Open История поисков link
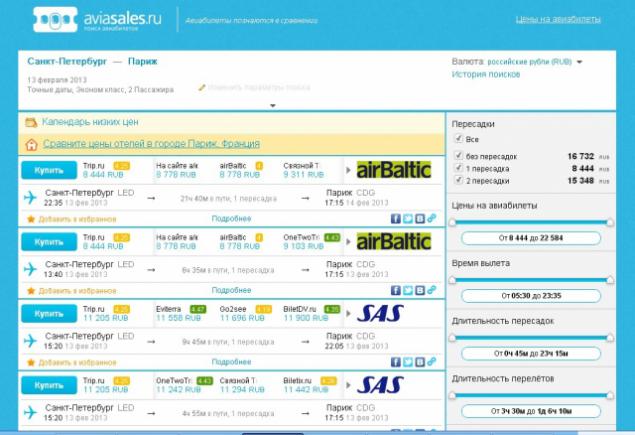 tap(486, 75)
